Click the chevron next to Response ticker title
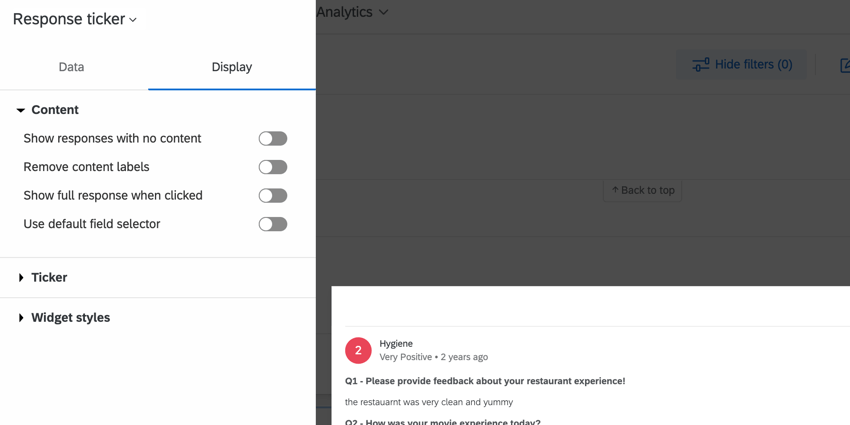Viewport: 850px width, 425px height. click(x=133, y=20)
